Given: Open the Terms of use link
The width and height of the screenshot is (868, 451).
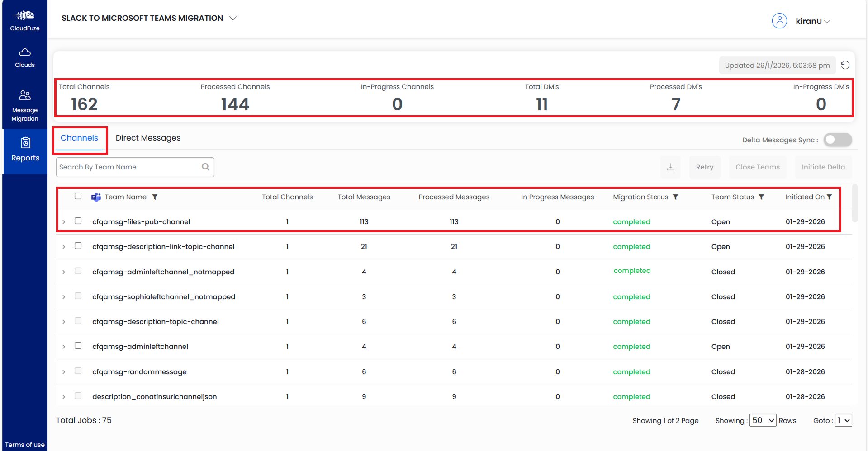Looking at the screenshot, I should click(25, 445).
